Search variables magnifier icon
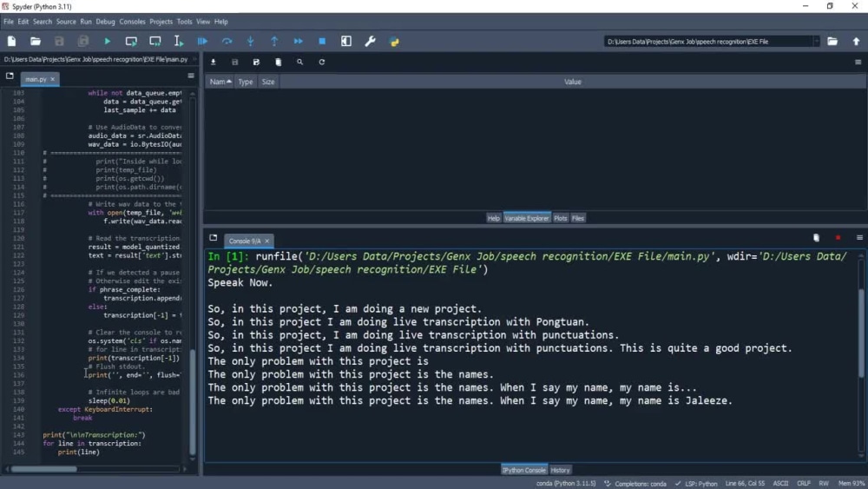 point(300,62)
